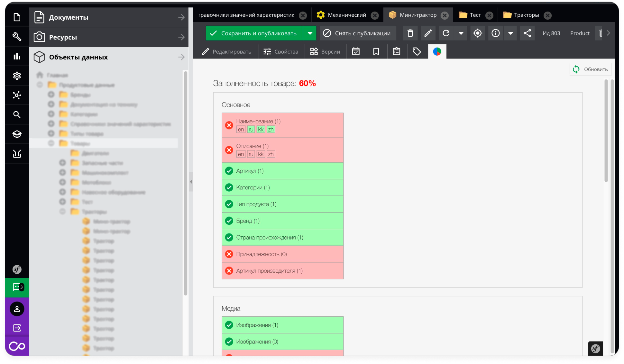624x364 pixels.
Task: Click the Symfony profiler icon at the bottom right
Action: [596, 348]
